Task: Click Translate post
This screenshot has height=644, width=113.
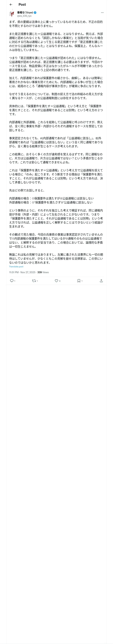Action: point(16,267)
